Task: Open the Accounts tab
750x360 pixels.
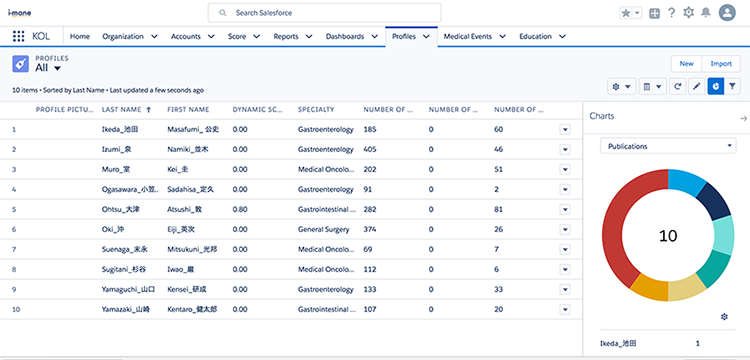Action: 186,36
